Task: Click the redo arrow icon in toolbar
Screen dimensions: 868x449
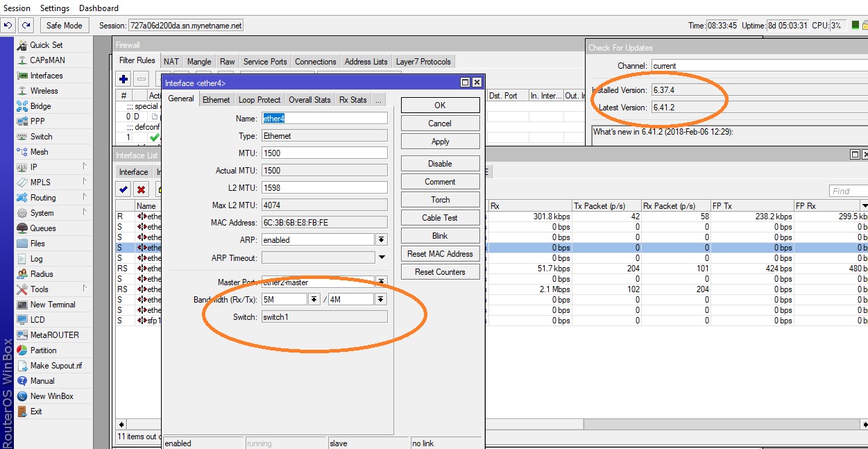Action: 26,26
